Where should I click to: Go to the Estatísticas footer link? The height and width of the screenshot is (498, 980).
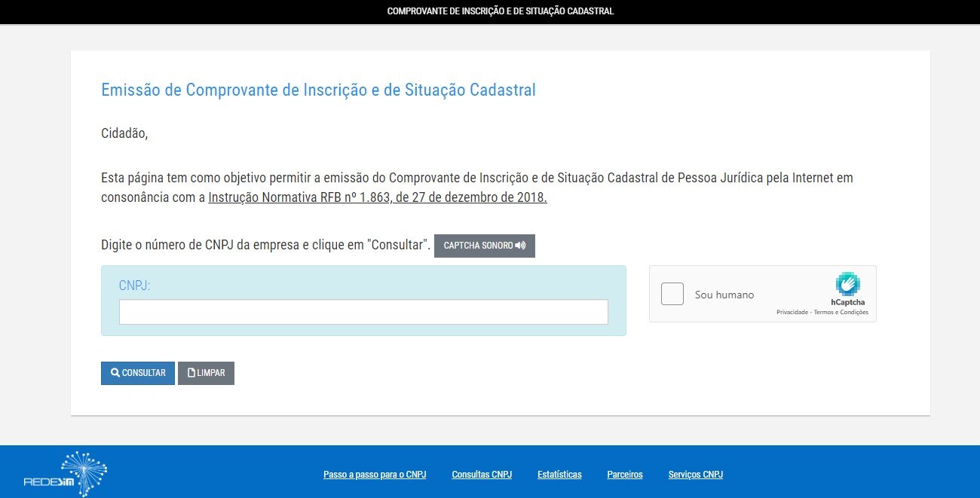coord(559,475)
